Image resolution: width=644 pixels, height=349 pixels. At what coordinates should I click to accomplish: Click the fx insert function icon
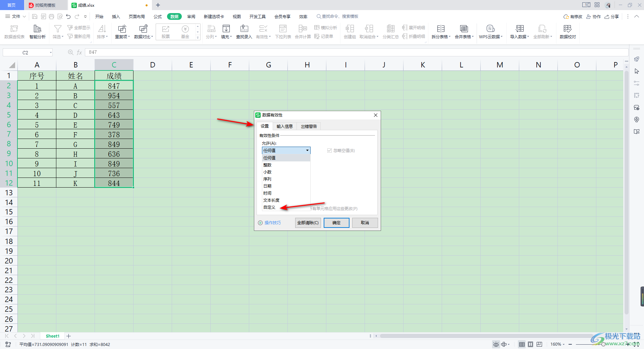tap(79, 52)
